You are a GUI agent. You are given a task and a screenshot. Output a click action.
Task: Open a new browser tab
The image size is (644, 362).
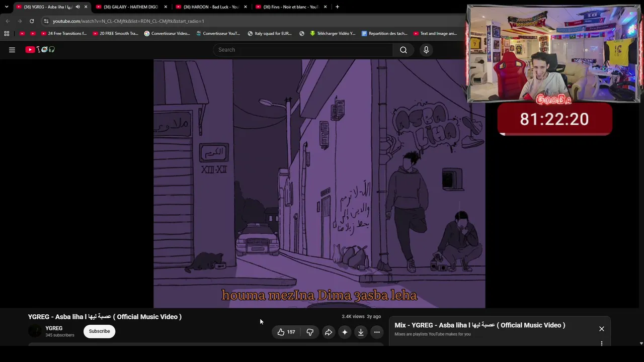coord(337,7)
